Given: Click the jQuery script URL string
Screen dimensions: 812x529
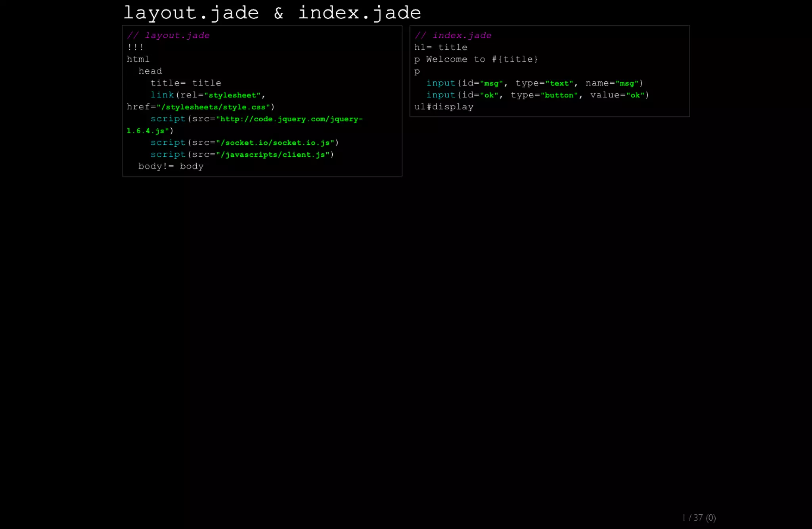Looking at the screenshot, I should [289, 119].
